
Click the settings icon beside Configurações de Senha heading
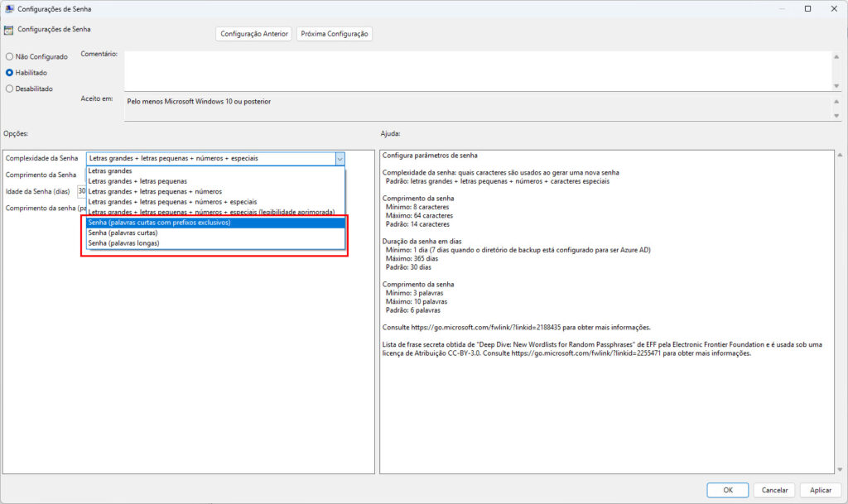click(x=7, y=28)
